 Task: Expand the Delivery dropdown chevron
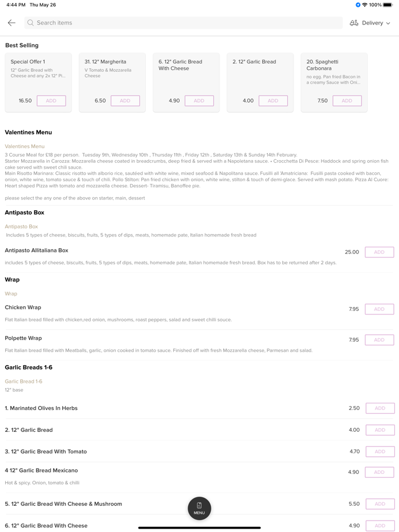pyautogui.click(x=388, y=23)
